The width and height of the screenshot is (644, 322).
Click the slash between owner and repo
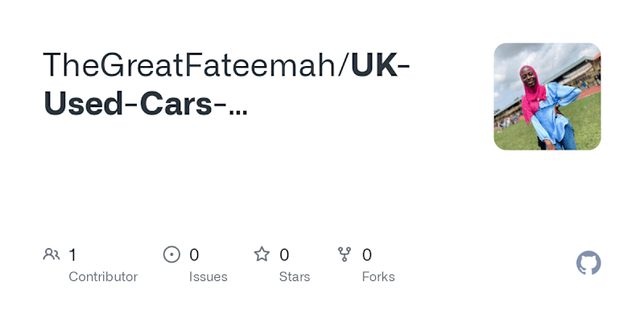(x=344, y=64)
